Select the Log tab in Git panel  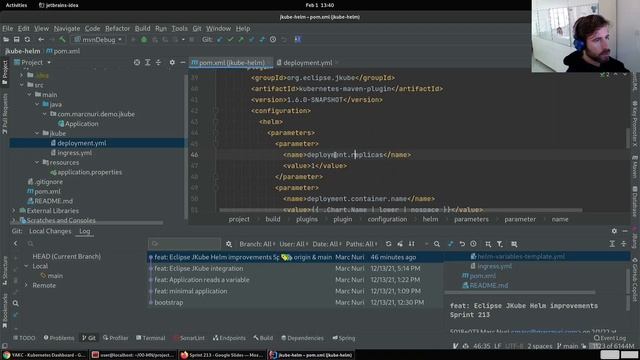pos(84,231)
